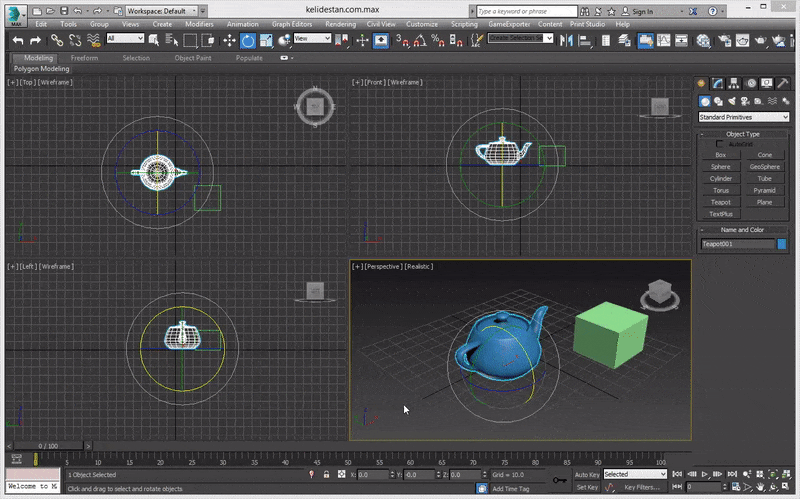The width and height of the screenshot is (800, 499).
Task: Open the reference coordinate system View dropdown
Action: tap(312, 38)
